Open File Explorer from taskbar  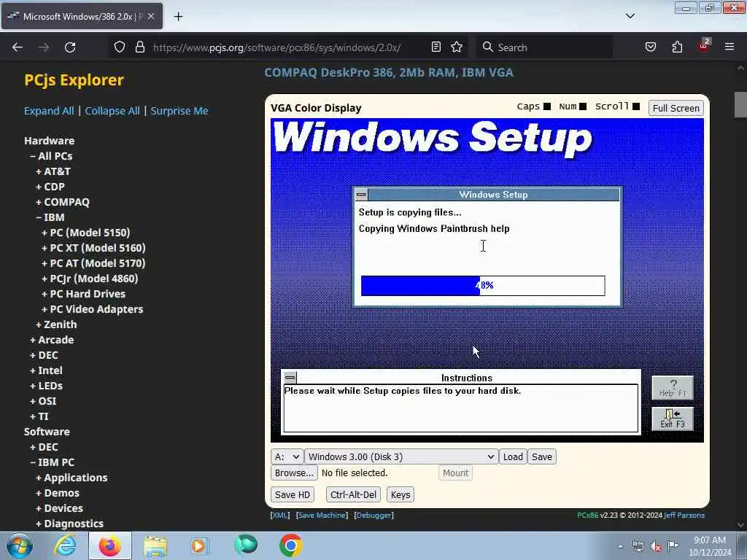click(155, 545)
